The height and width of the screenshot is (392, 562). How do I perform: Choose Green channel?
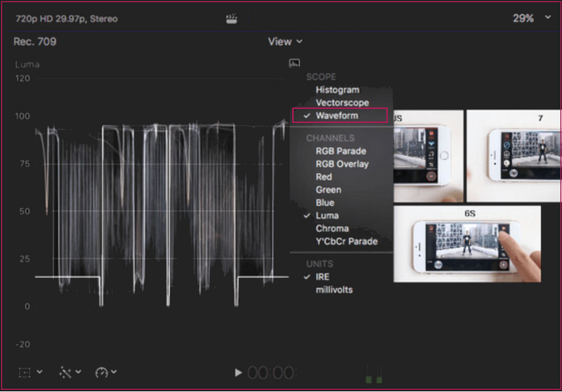point(328,190)
